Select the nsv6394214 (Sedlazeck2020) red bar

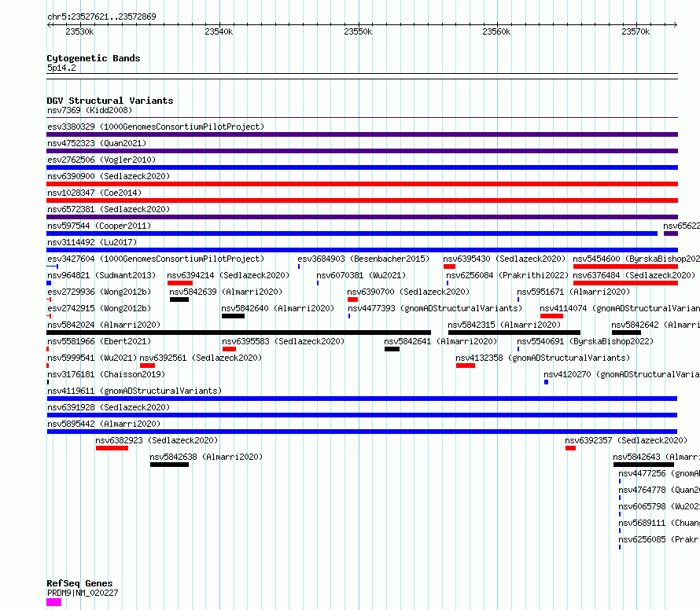coord(180,283)
